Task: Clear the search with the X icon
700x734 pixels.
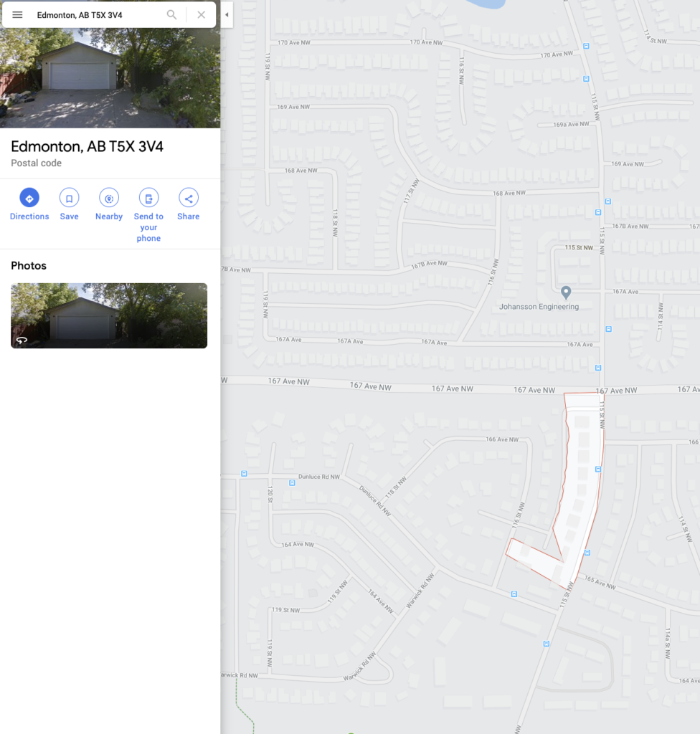Action: 201,14
